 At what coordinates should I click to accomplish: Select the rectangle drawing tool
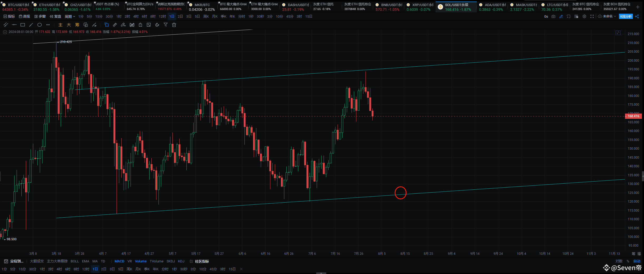tap(23, 25)
